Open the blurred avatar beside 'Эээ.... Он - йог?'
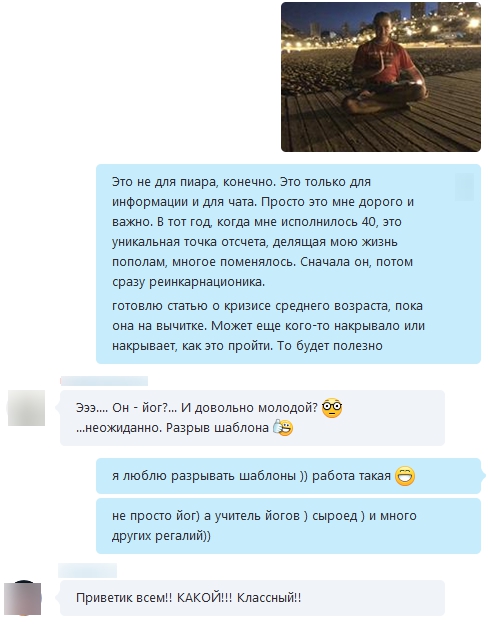The width and height of the screenshot is (489, 626). pos(26,408)
